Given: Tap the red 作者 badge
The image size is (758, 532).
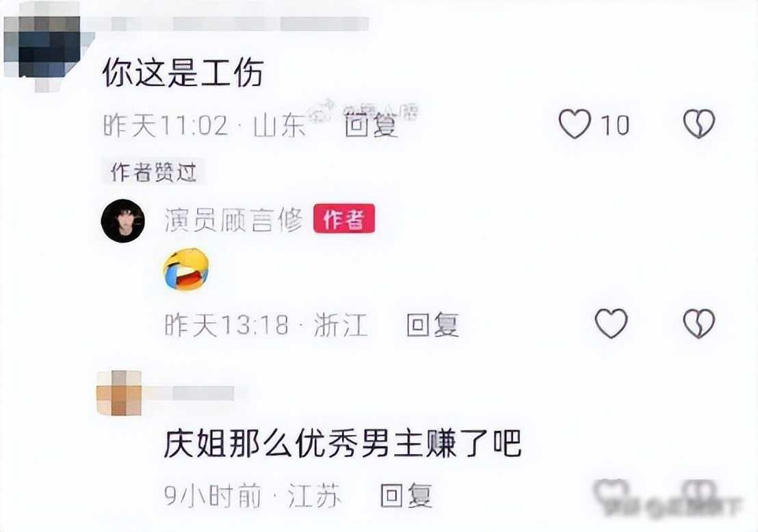Looking at the screenshot, I should tap(344, 218).
